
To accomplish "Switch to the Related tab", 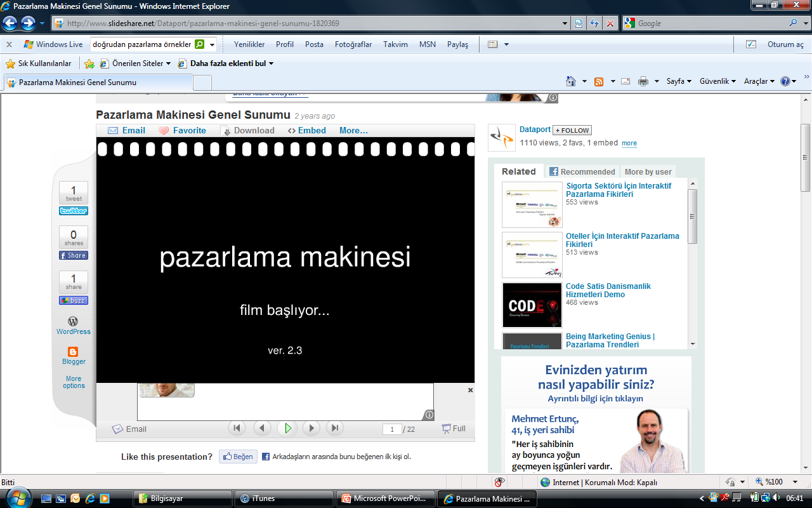I will pos(519,171).
